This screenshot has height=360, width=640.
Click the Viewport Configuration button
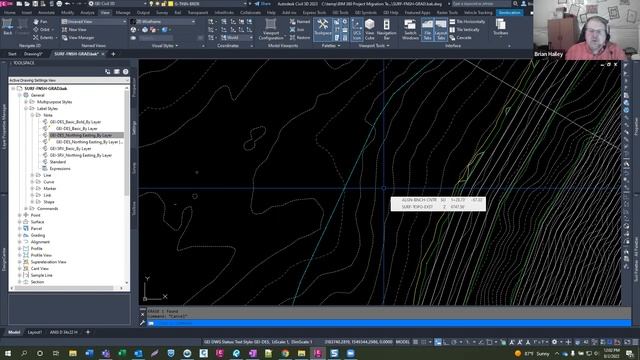[271, 29]
